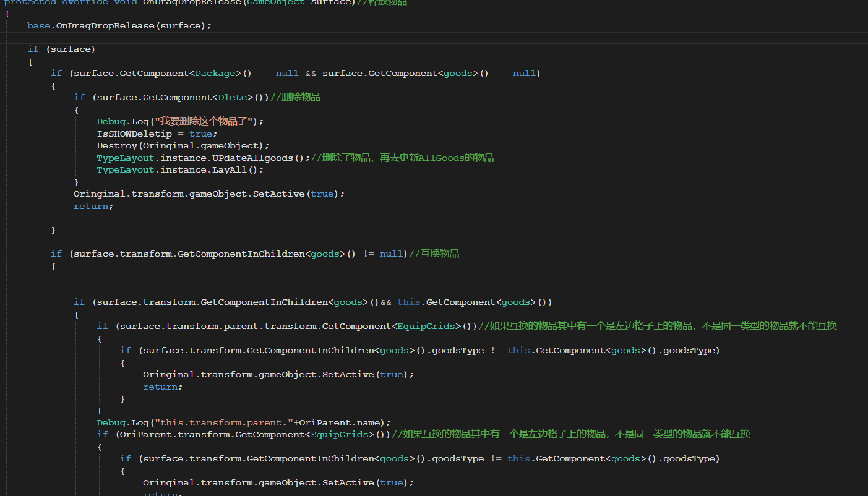
Task: Click the base.OnDragDropRelease(surface); statement
Action: pyautogui.click(x=119, y=25)
